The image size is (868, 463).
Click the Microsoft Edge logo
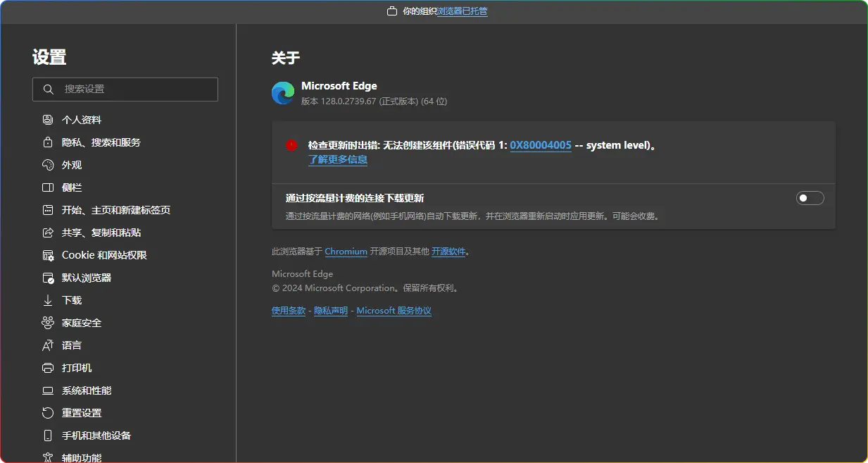pyautogui.click(x=283, y=93)
